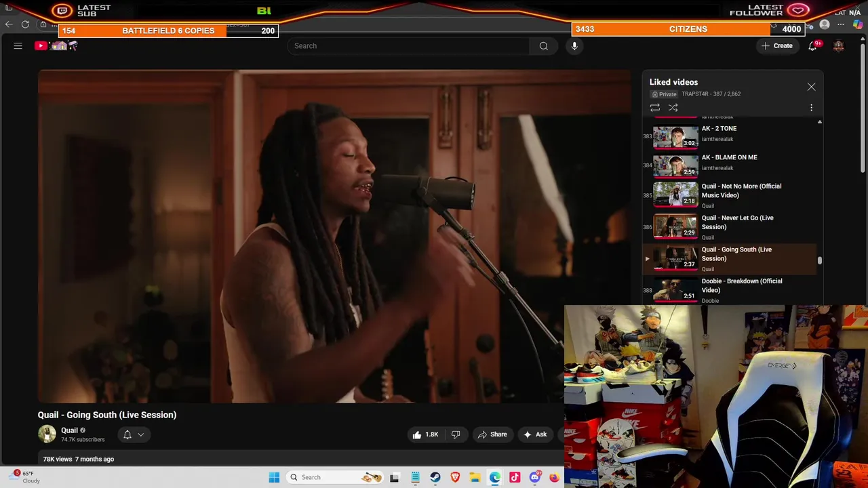Click AK - 2 TONE thumbnail
This screenshot has height=488, width=868.
675,136
